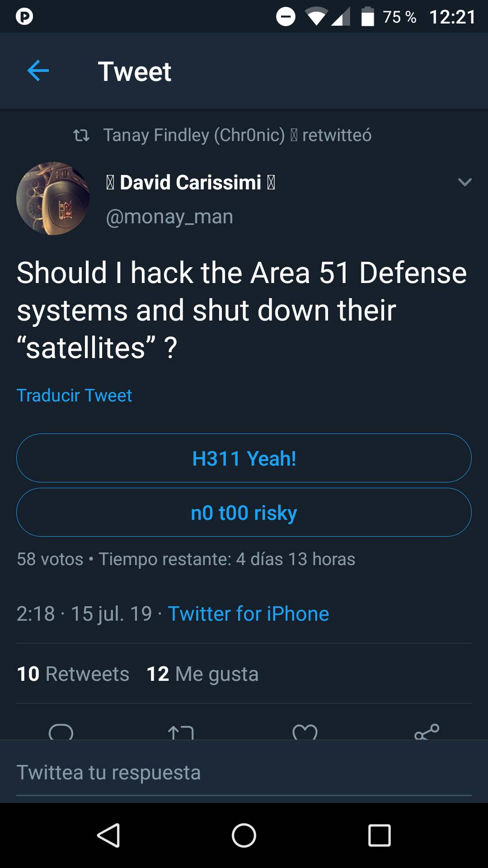Tap the back arrow icon
This screenshot has height=868, width=488.
coord(38,71)
